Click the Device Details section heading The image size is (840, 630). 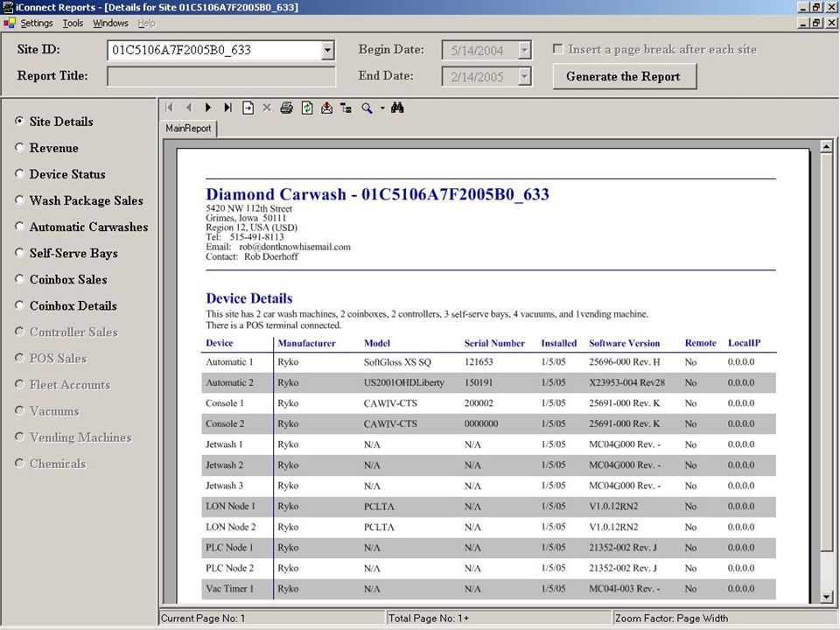click(249, 298)
